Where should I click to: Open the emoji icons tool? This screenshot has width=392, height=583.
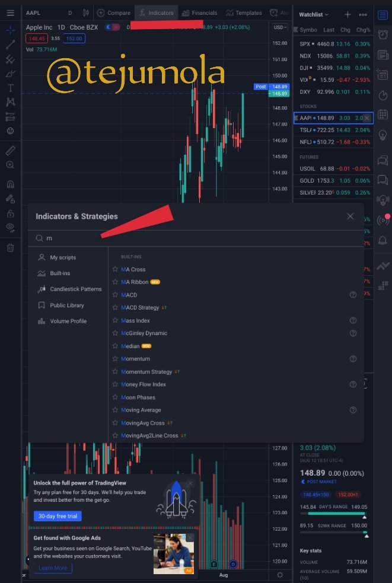(x=11, y=131)
